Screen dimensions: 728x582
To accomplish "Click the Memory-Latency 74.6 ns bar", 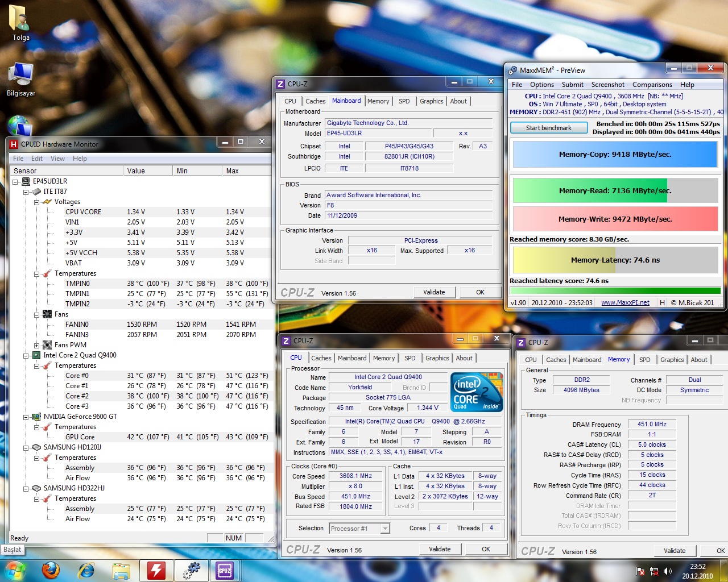I will [615, 260].
